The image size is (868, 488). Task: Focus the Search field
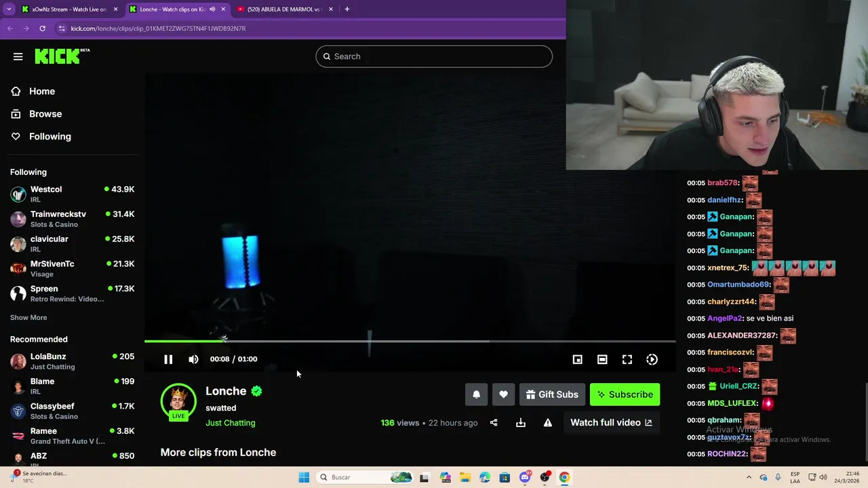tap(434, 56)
